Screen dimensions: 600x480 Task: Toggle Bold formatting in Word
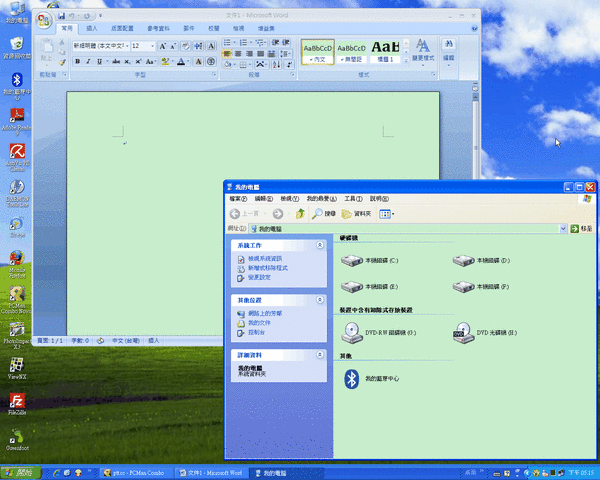78,62
